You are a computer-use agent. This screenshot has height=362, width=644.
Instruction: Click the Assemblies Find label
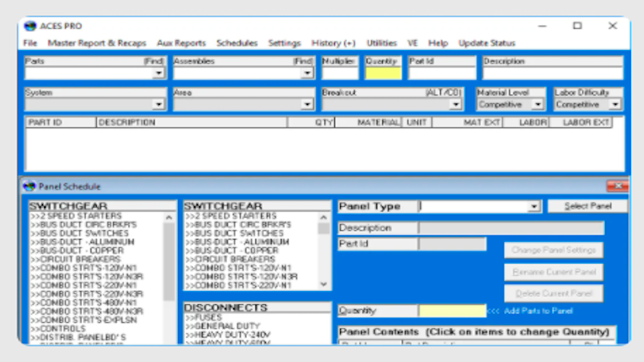pos(303,62)
